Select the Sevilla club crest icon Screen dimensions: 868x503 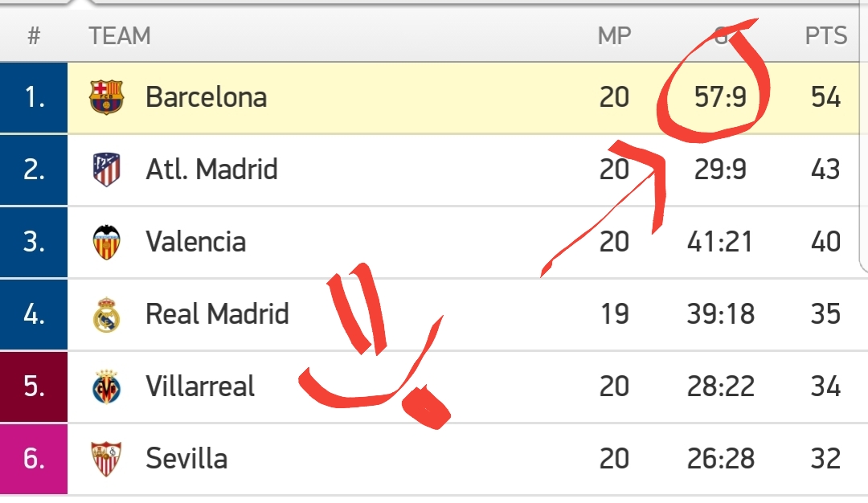(106, 459)
